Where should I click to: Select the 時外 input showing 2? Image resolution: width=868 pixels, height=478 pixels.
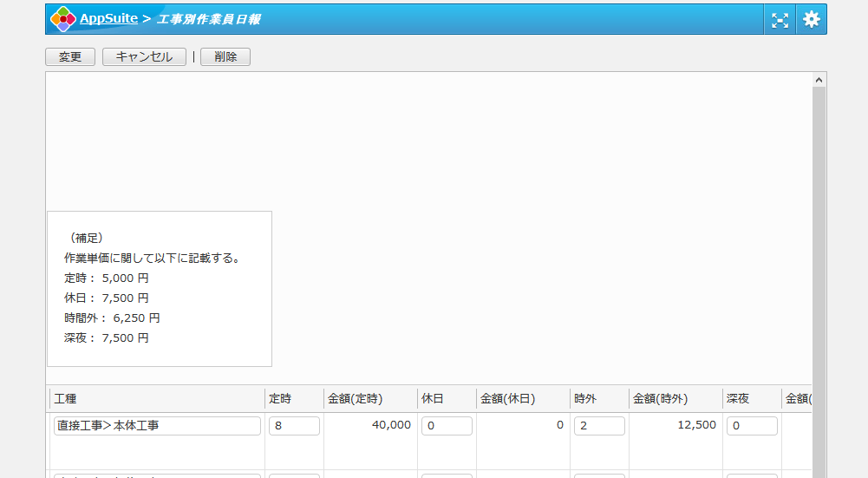[x=599, y=426]
